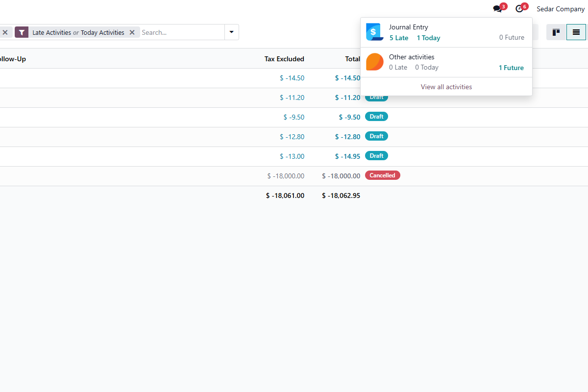The image size is (588, 392).
Task: Switch to Kanban view
Action: [556, 32]
